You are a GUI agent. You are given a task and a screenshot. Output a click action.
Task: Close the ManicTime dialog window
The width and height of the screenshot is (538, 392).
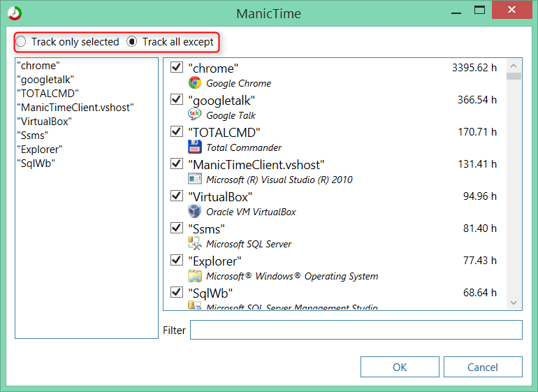[x=511, y=10]
